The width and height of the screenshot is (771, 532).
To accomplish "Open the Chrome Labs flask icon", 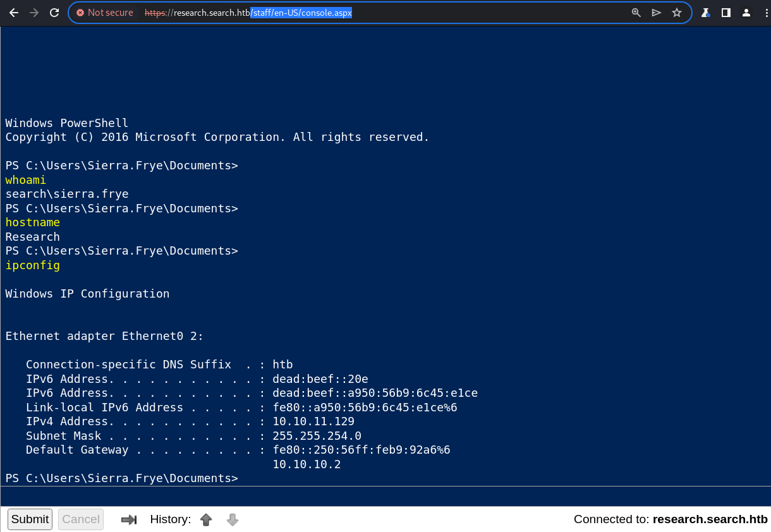I will tap(706, 13).
